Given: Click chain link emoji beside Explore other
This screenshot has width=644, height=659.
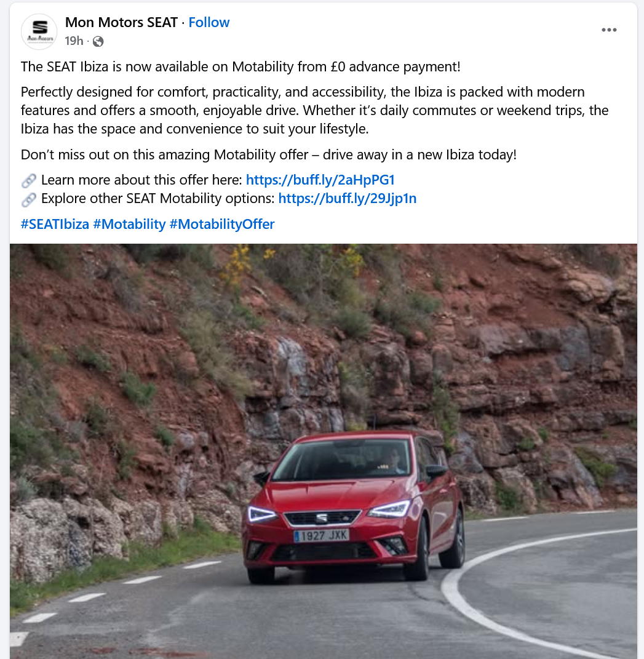Looking at the screenshot, I should 28,199.
